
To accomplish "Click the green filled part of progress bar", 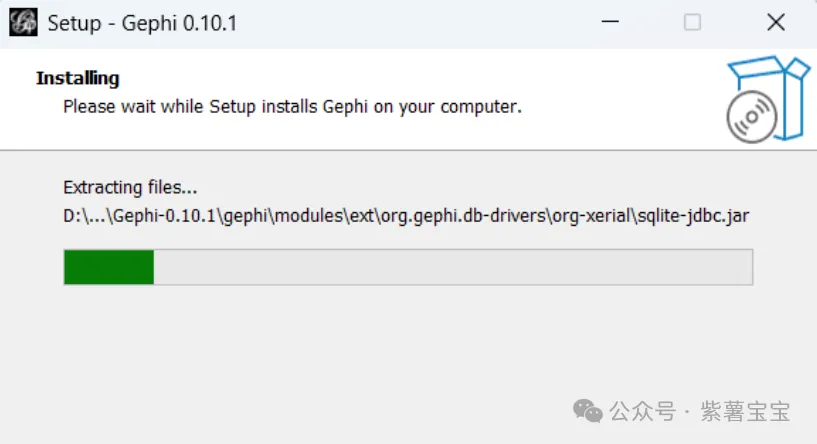I will coord(108,267).
